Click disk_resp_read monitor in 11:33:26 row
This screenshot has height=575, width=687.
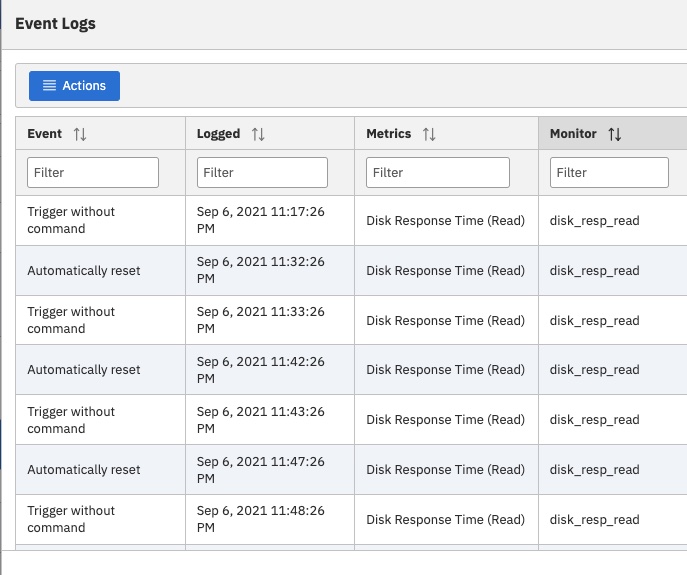click(595, 320)
